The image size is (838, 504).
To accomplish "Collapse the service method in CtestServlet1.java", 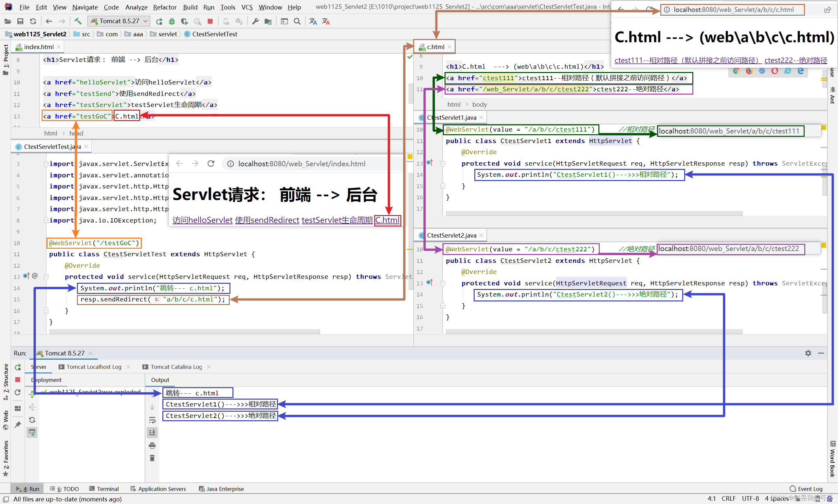I will click(443, 163).
